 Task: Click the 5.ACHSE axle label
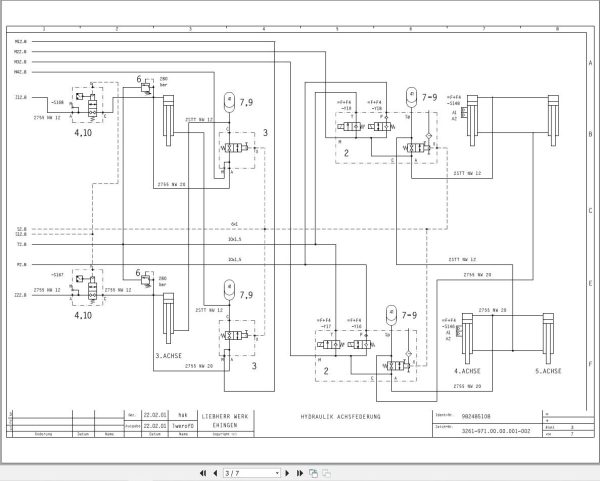548,371
